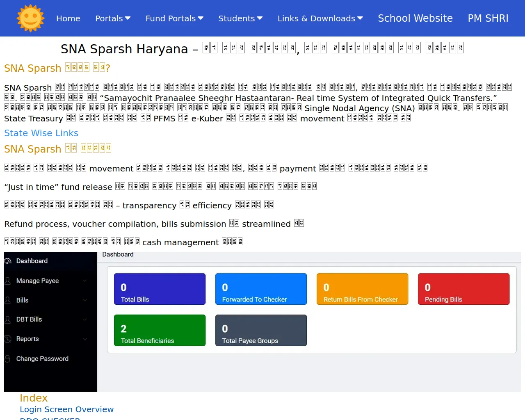Click the Dashboard breadcrumb header text
This screenshot has width=525, height=420.
(x=118, y=254)
